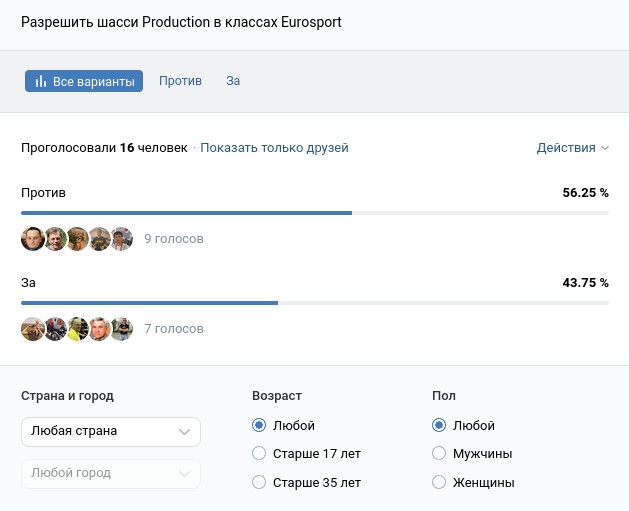Screen dimensions: 629x511
Task: Filter voters by Мужчины
Action: [439, 454]
